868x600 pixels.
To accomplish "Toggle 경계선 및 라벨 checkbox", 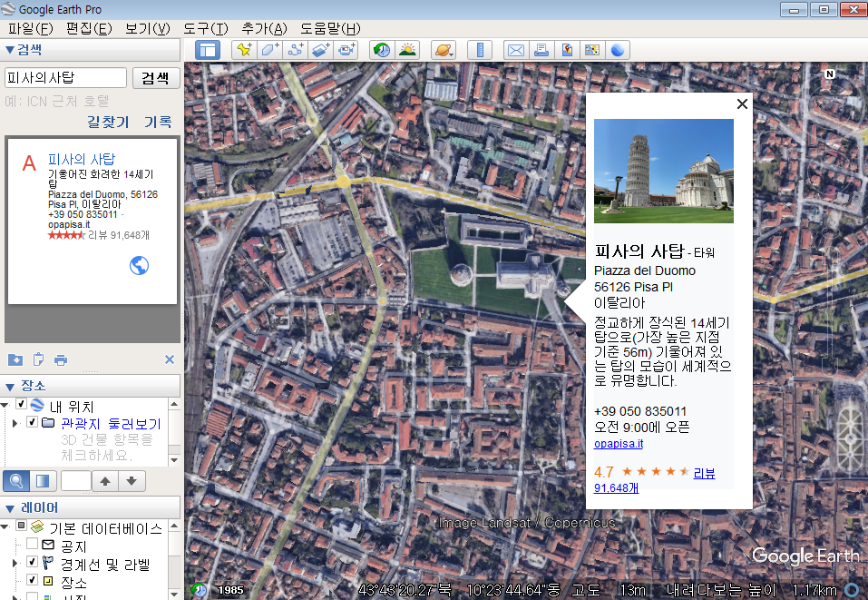I will click(32, 562).
